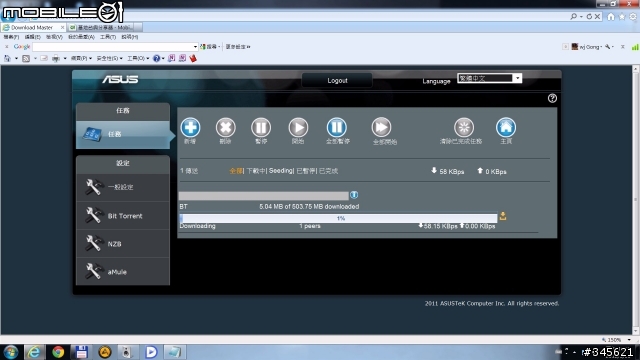
Task: Open the Language dropdown
Action: [x=489, y=78]
